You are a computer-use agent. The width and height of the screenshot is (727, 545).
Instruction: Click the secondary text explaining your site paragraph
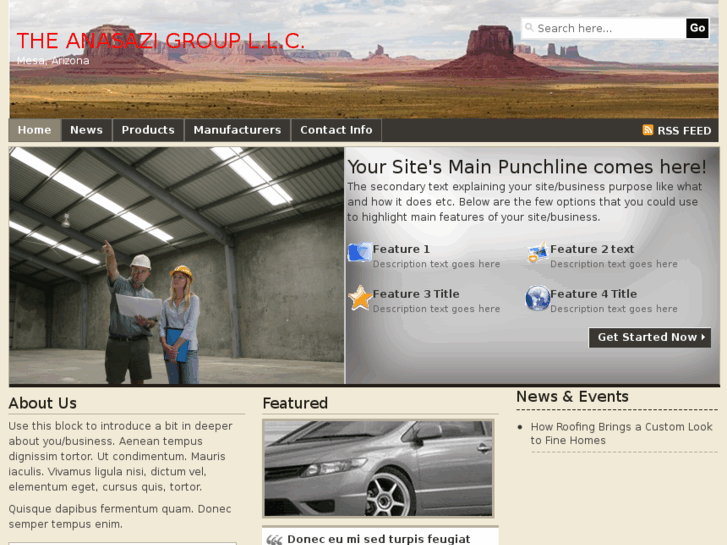coord(524,202)
